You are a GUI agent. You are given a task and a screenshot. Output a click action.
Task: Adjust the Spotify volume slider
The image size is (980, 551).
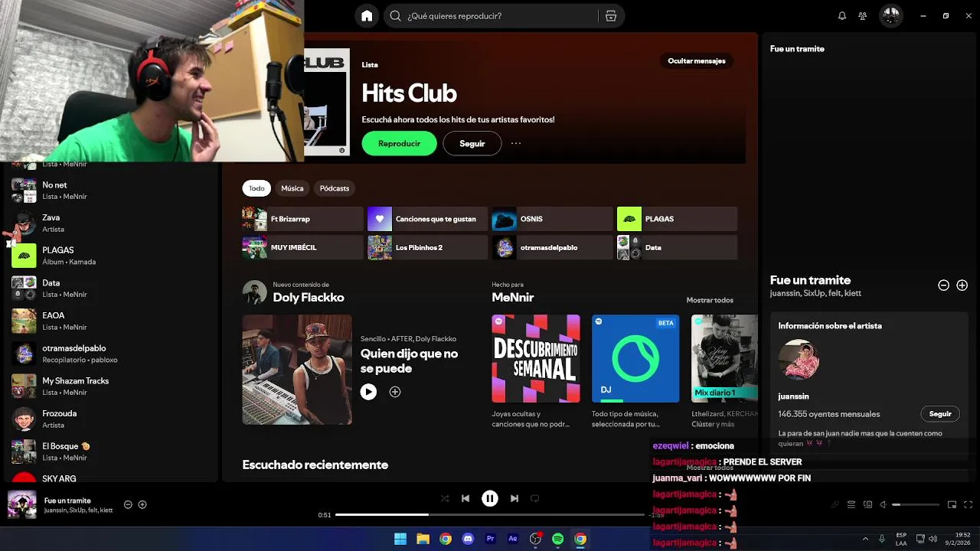[x=916, y=505]
